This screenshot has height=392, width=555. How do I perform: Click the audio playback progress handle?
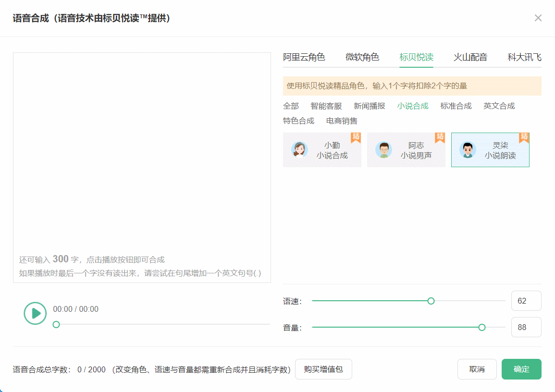(x=56, y=324)
